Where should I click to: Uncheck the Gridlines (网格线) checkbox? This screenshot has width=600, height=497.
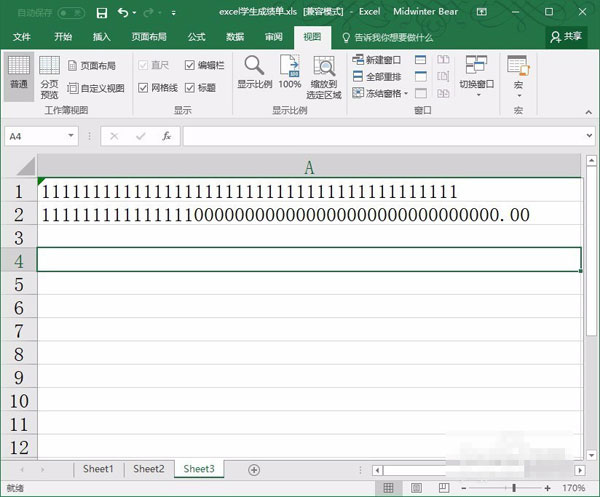tap(142, 88)
